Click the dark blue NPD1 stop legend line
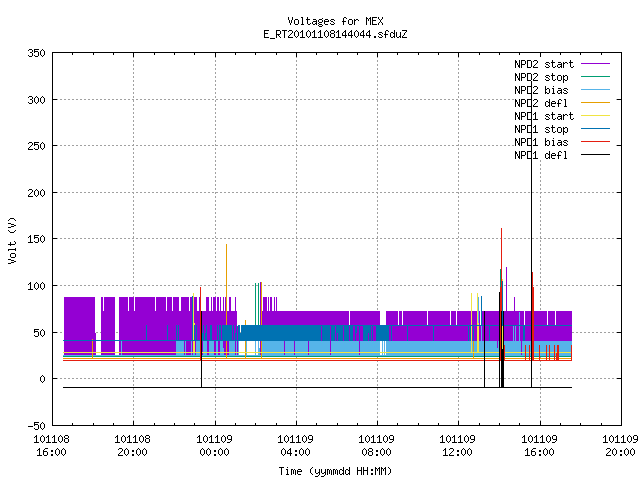Viewport: 640px width, 480px height. point(596,129)
